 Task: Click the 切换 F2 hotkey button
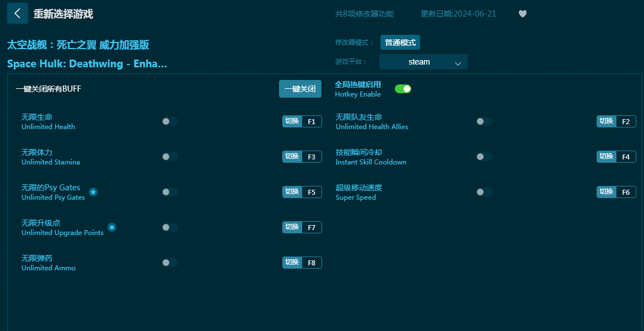pyautogui.click(x=616, y=121)
